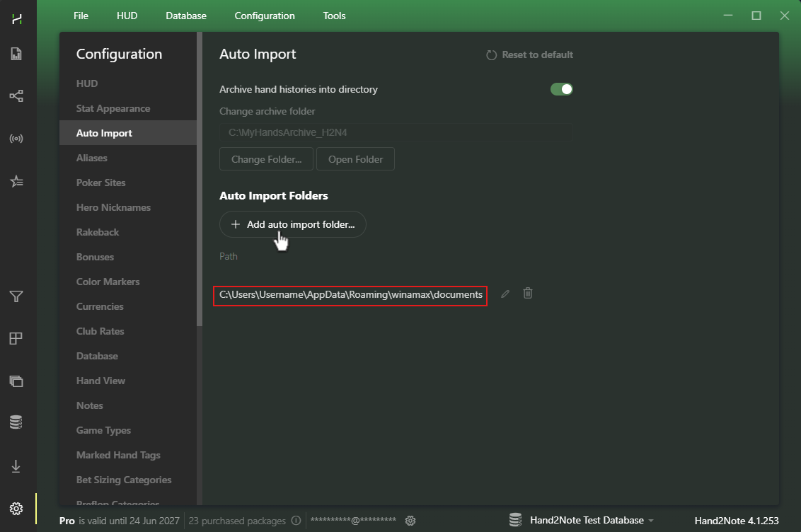Open the database stack sidebar icon
The image size is (801, 532).
tap(16, 422)
